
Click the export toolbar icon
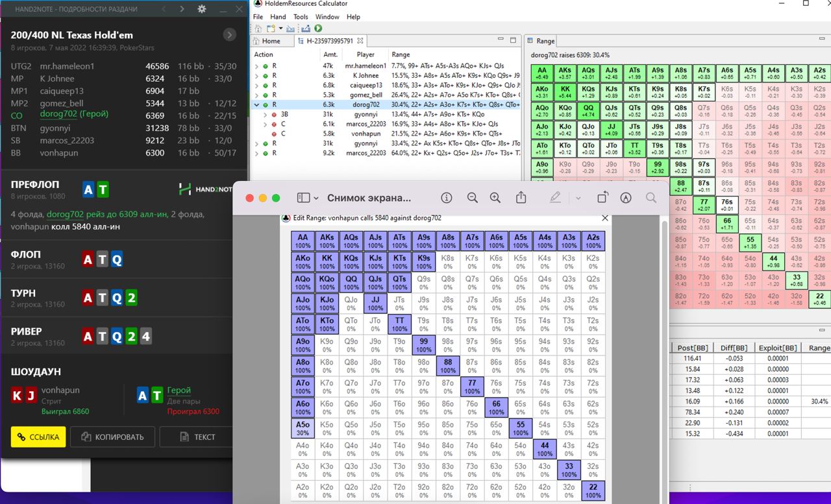point(305,29)
